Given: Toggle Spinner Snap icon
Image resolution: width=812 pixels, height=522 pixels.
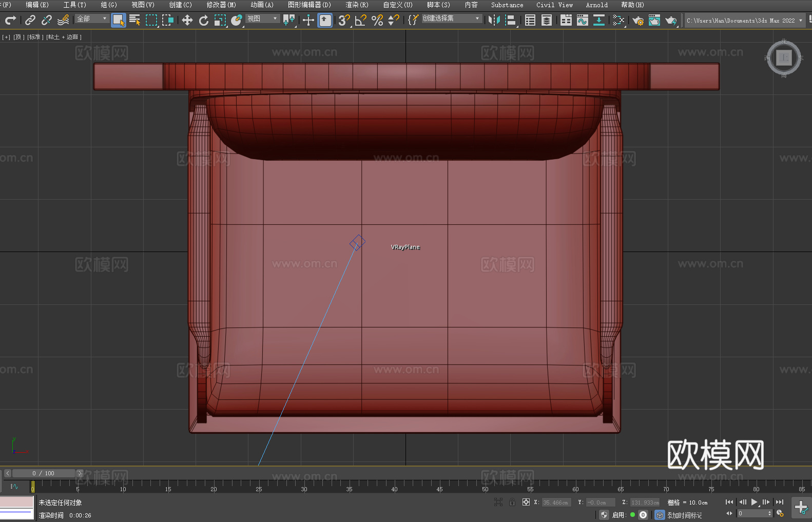Looking at the screenshot, I should (394, 20).
